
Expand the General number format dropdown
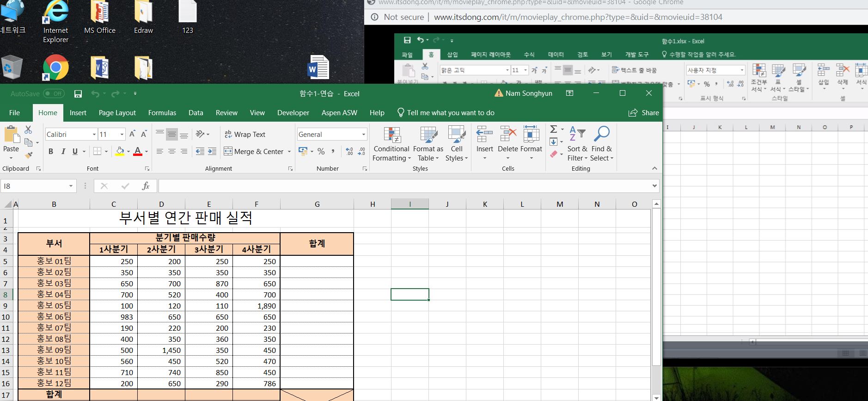click(364, 135)
